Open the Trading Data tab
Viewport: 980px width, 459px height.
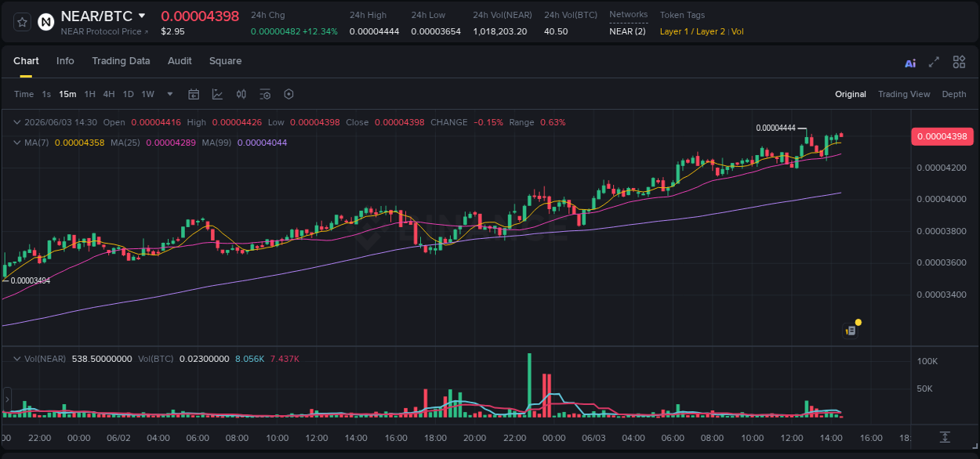point(121,61)
